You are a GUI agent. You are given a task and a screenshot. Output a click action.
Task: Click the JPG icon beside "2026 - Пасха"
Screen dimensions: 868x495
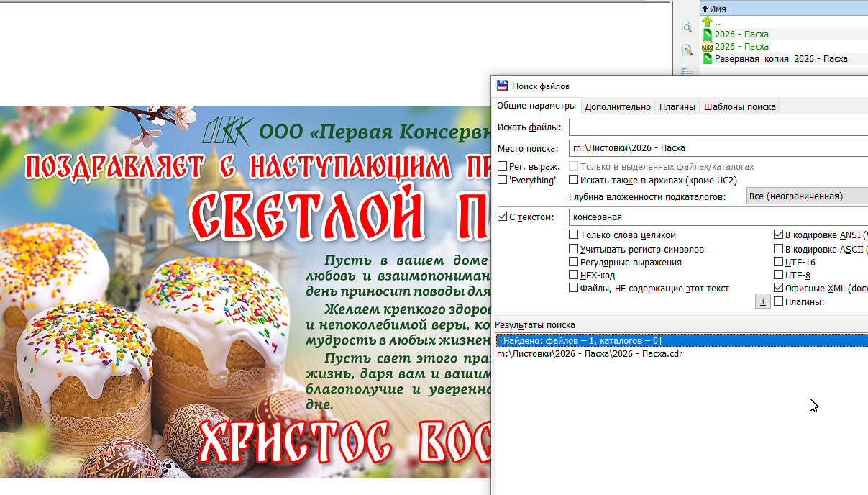point(707,46)
